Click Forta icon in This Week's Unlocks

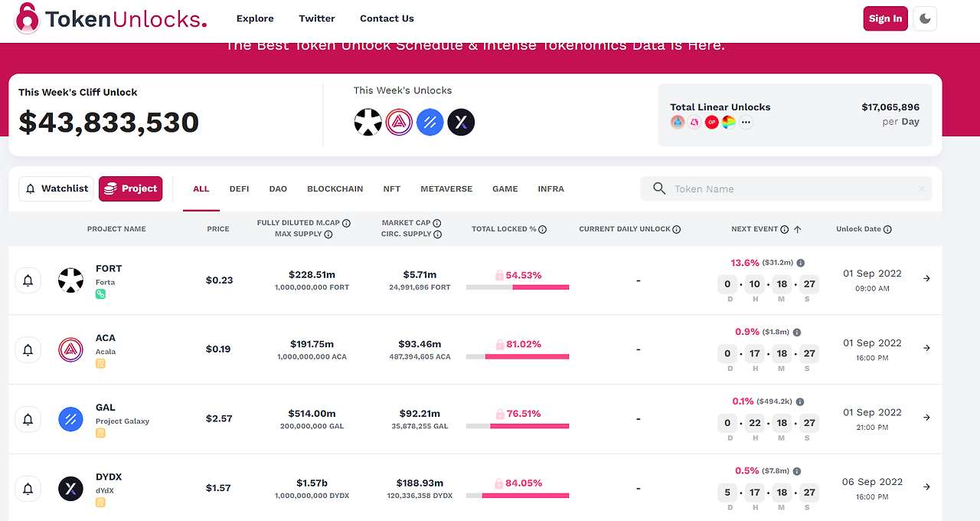click(368, 122)
